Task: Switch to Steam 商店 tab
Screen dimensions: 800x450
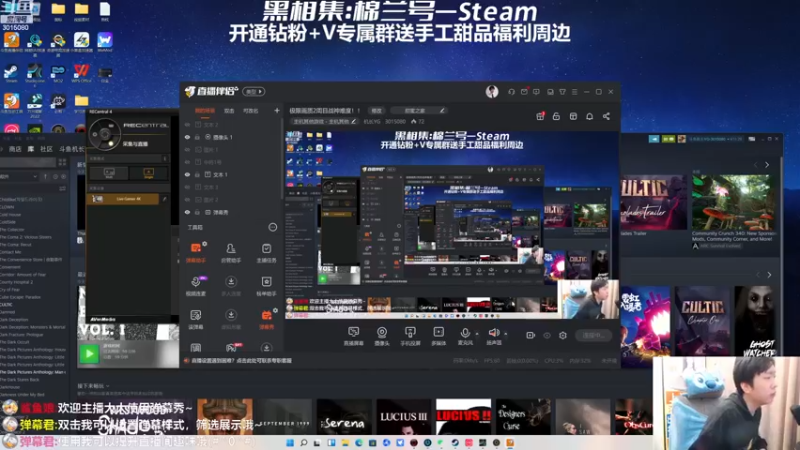Action: (15, 149)
